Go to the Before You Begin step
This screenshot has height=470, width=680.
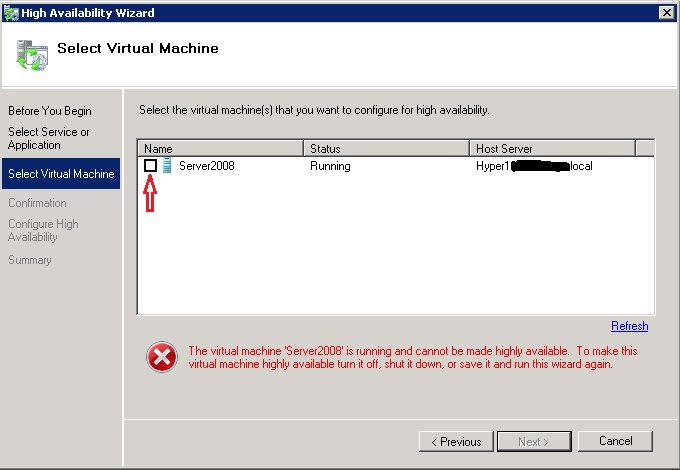(x=50, y=111)
